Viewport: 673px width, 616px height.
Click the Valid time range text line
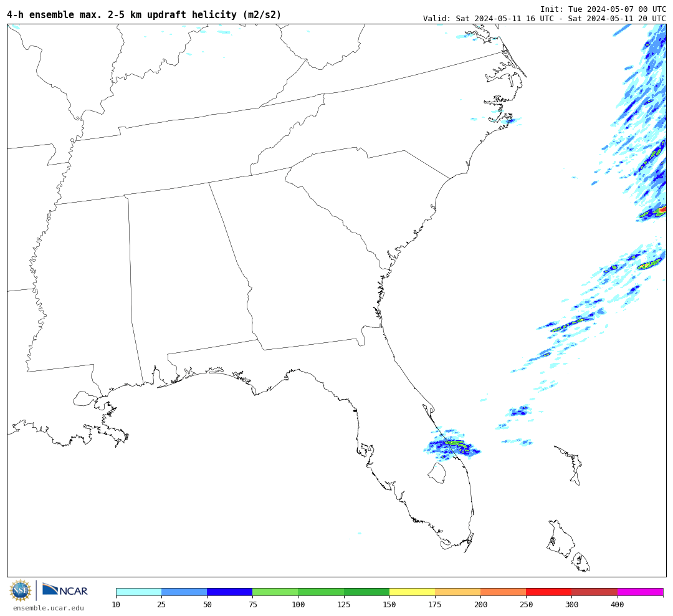(x=545, y=19)
